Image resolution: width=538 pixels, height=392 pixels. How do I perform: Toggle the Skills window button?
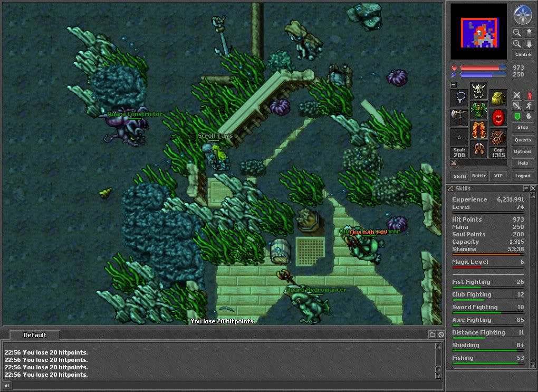coord(460,176)
